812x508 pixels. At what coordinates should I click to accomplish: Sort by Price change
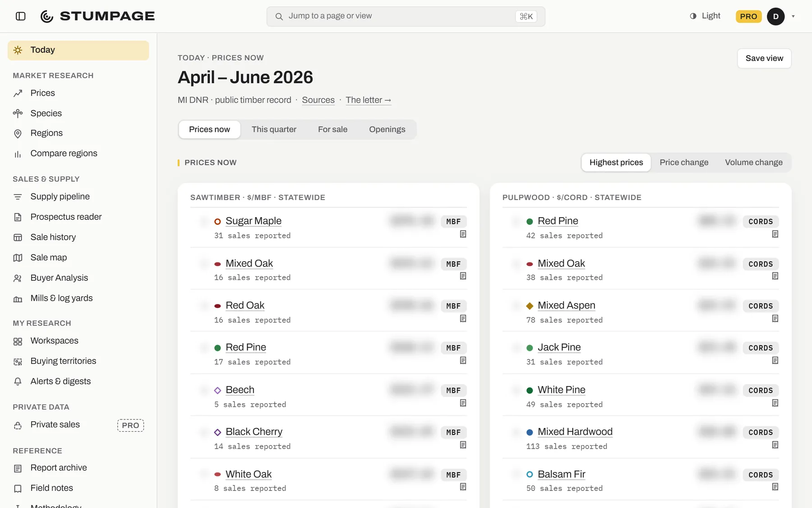click(684, 163)
